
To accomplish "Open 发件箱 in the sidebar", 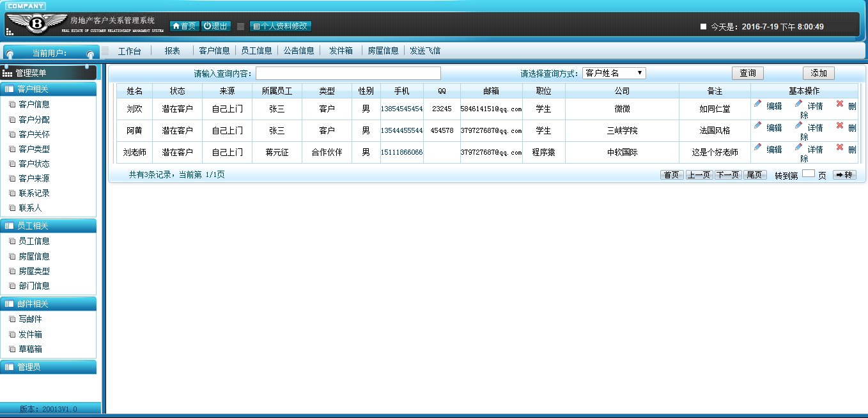I will (x=31, y=334).
